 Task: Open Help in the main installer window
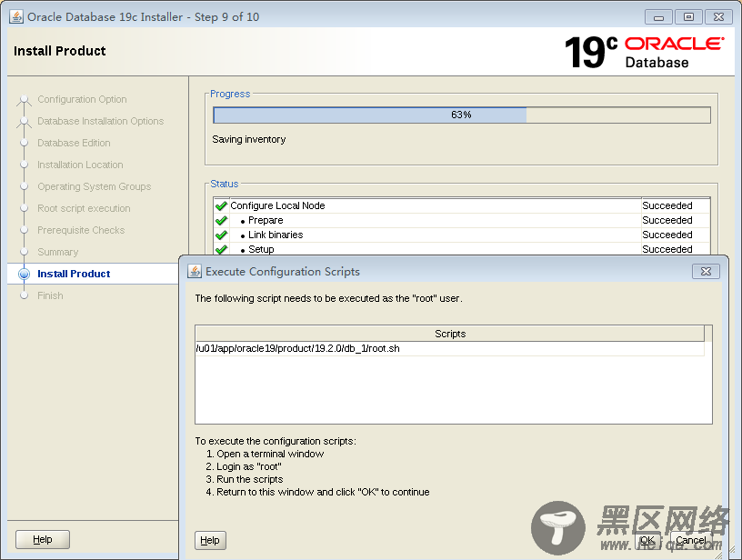click(43, 539)
